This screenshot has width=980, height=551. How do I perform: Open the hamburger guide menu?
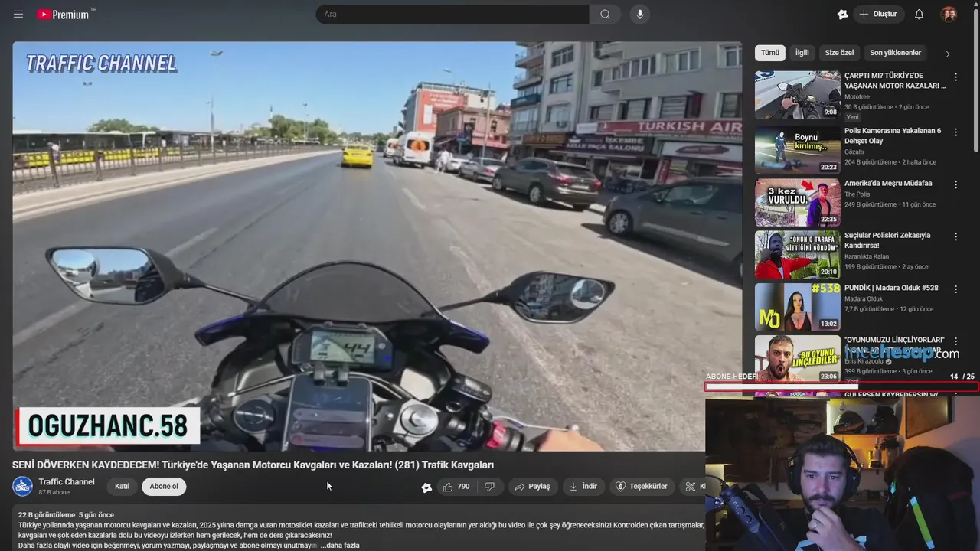click(x=18, y=14)
